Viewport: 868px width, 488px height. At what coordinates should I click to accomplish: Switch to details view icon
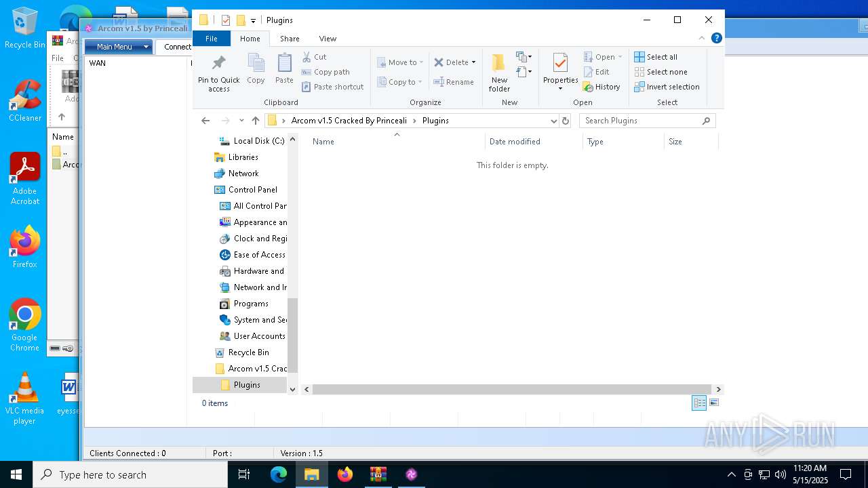[699, 403]
